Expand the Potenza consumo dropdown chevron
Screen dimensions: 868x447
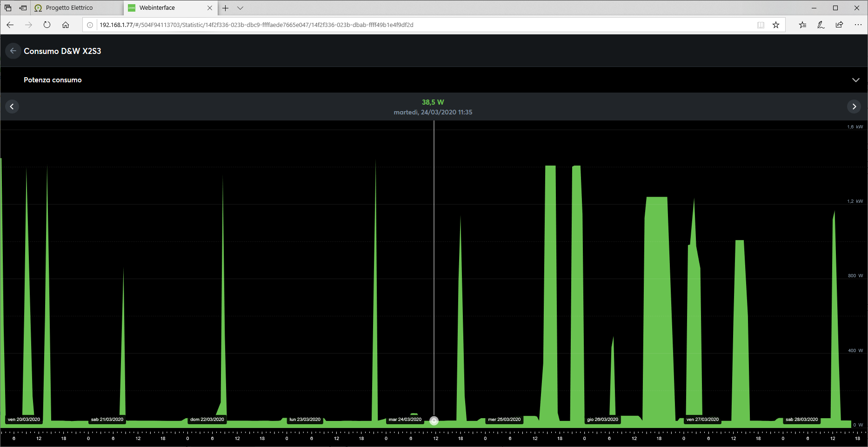(855, 80)
